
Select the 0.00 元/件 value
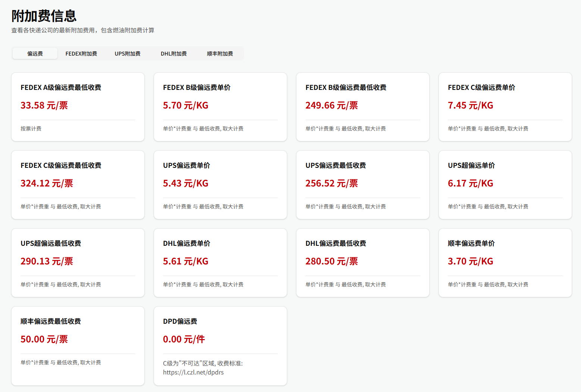[x=184, y=339]
